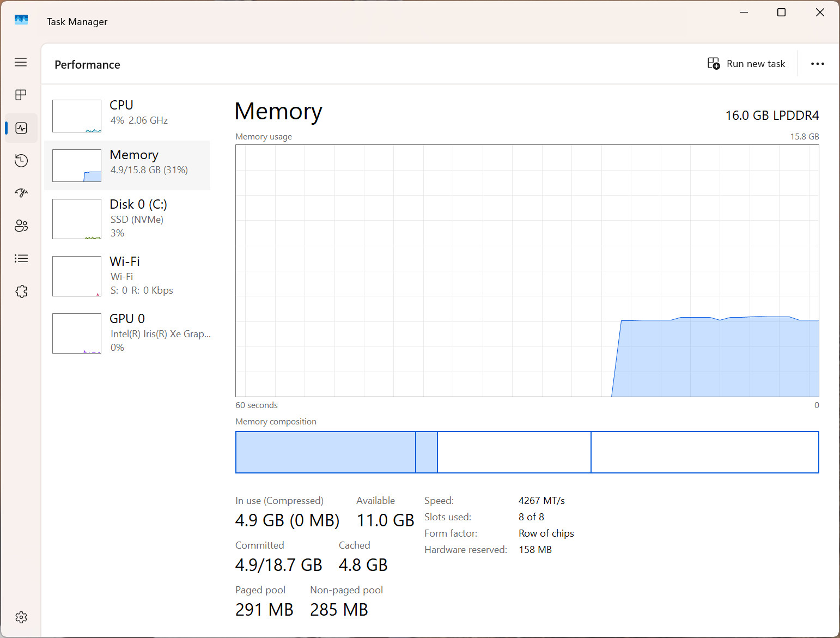
Task: Close the Task Manager window
Action: point(820,13)
